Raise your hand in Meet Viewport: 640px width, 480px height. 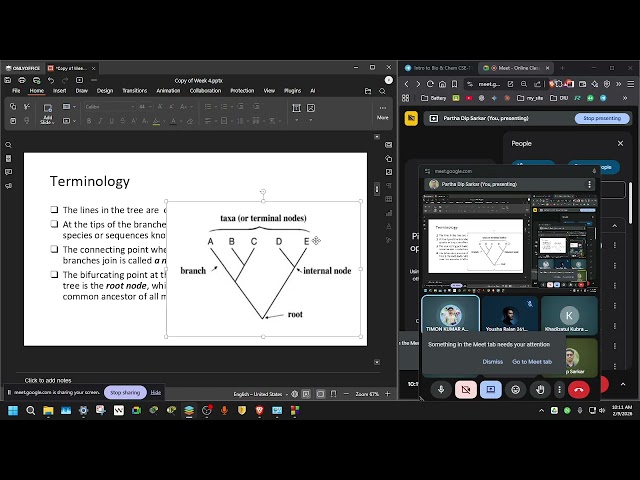pos(540,390)
